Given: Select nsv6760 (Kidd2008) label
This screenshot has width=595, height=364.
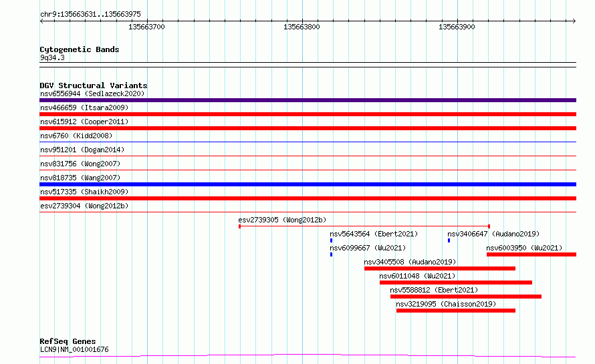Looking at the screenshot, I should coord(76,136).
